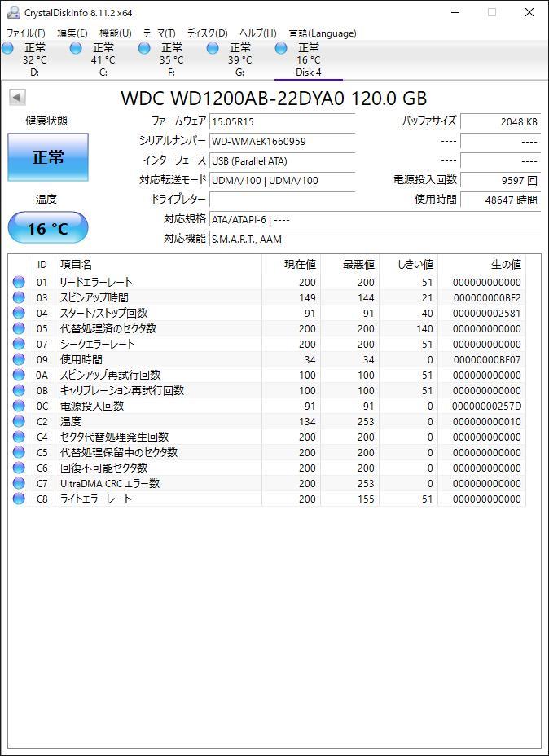The image size is (549, 756).
Task: Click status orb for drive C:
Action: [76, 48]
